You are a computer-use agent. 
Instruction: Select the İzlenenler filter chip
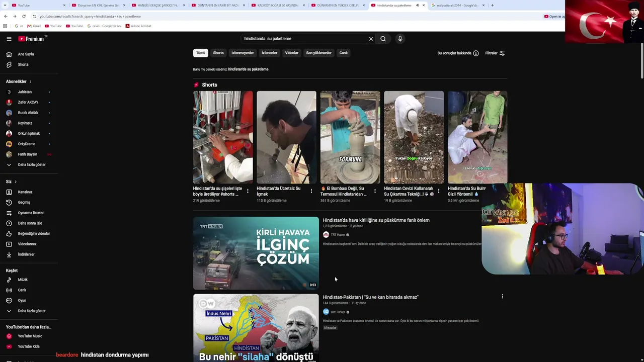point(269,53)
